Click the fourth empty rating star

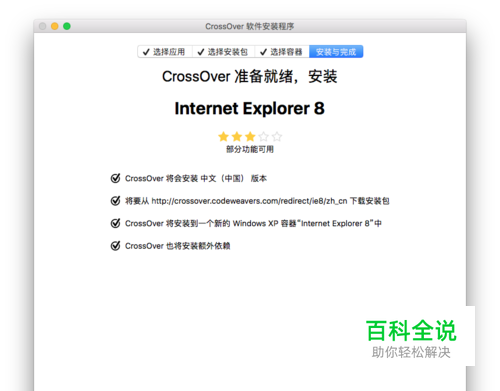pyautogui.click(x=263, y=136)
